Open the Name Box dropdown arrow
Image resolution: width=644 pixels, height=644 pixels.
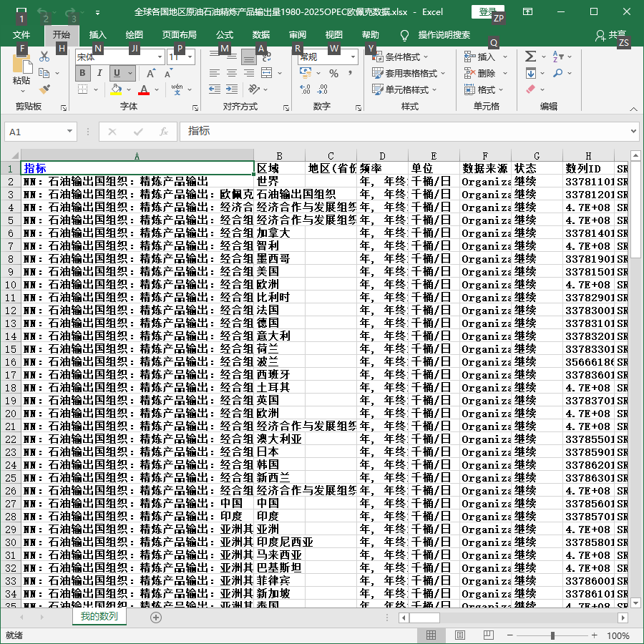coord(70,132)
